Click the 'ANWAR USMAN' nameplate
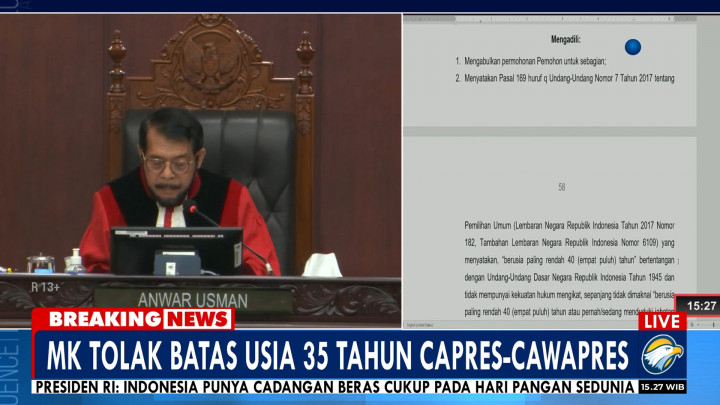This screenshot has height=405, width=720. point(192,300)
